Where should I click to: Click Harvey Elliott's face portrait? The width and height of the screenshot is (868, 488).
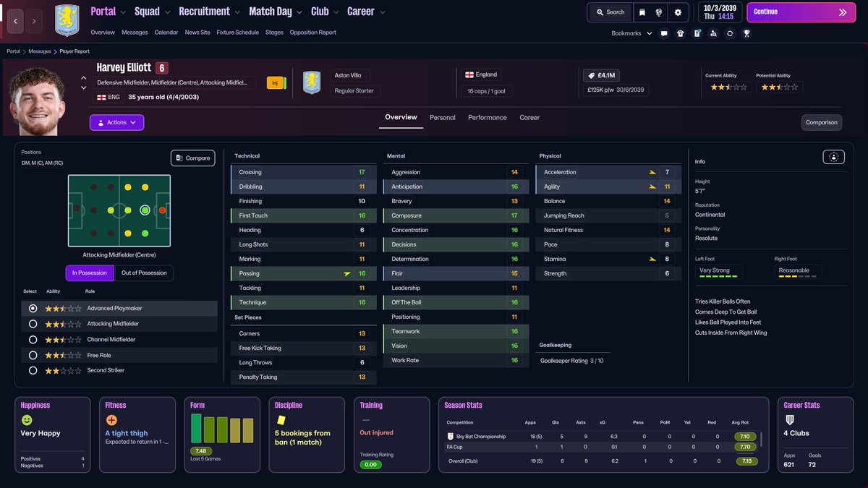[38, 100]
